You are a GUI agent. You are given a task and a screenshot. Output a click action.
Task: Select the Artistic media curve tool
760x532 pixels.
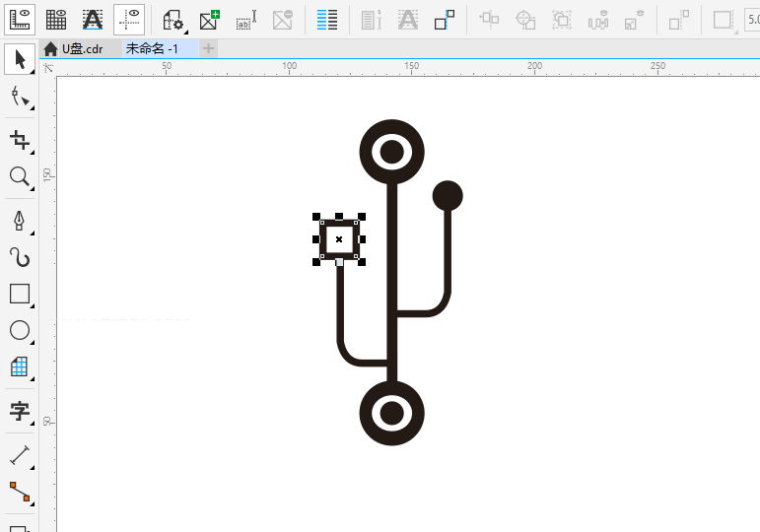20,257
